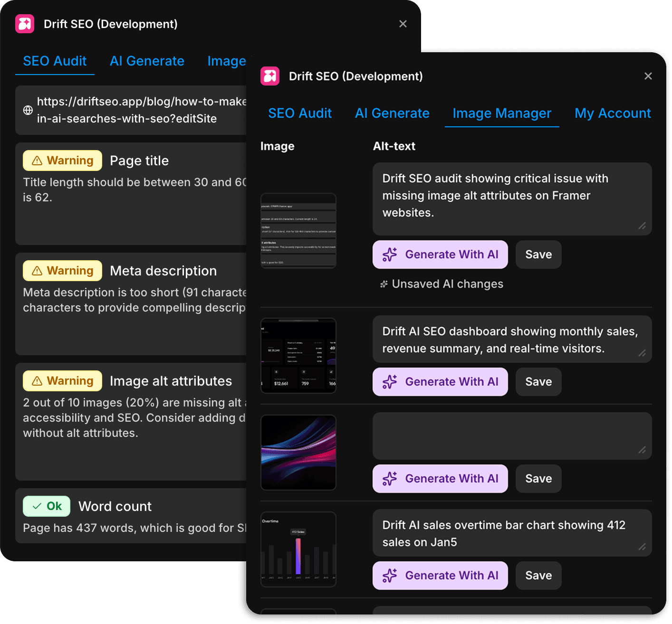672x624 pixels.
Task: Click the "Alt-text" column header
Action: (394, 146)
